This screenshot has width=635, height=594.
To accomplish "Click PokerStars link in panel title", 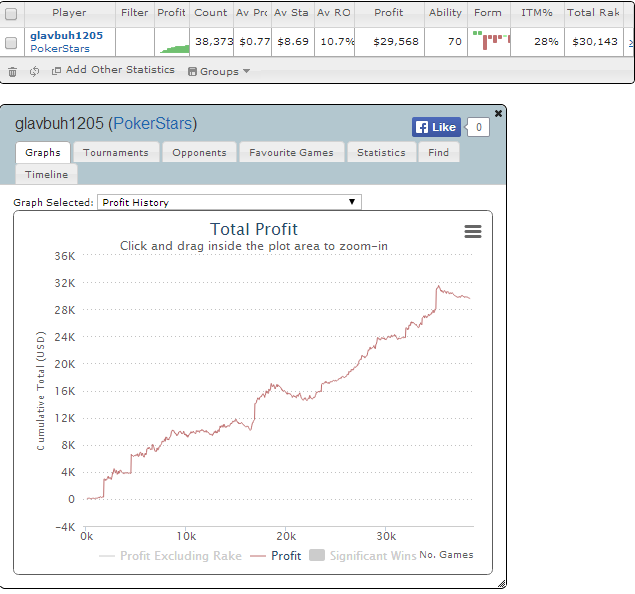I will coord(153,123).
